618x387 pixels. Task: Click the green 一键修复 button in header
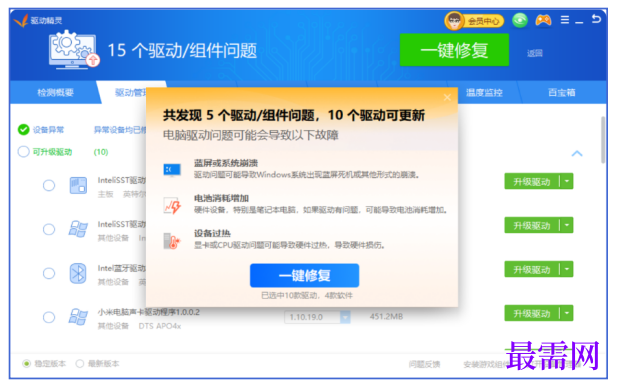(x=454, y=50)
